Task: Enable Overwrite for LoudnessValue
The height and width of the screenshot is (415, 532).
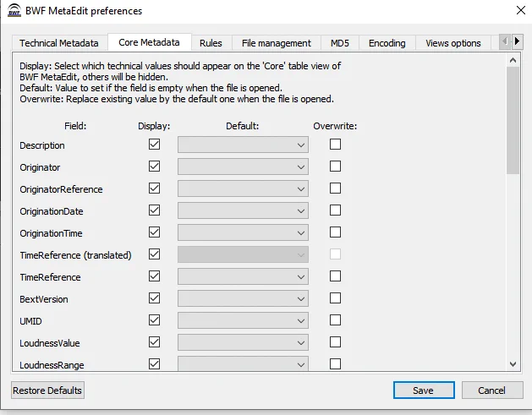Action: (x=335, y=341)
